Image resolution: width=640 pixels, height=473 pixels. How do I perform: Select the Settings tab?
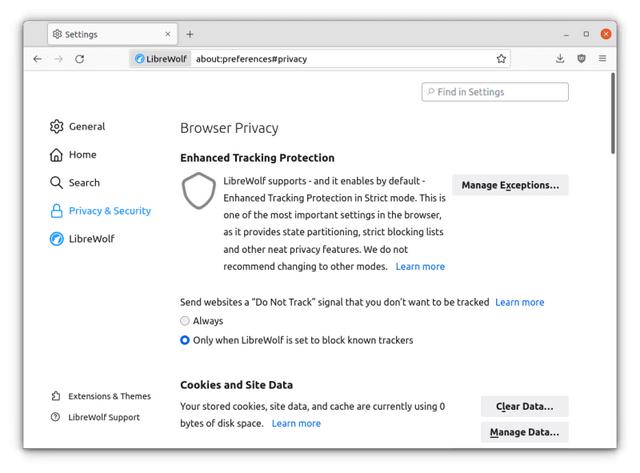click(113, 34)
